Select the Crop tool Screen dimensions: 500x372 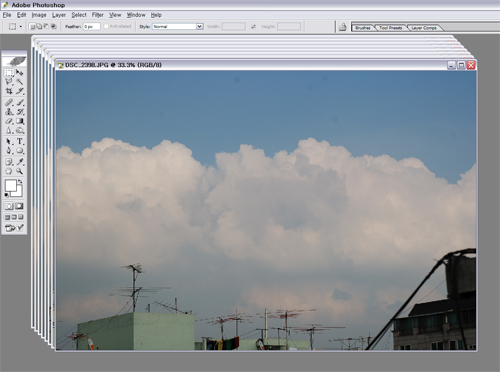(x=9, y=91)
